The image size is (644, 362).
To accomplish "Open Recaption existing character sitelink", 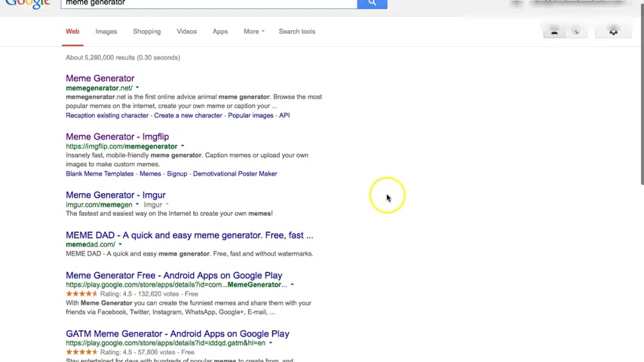I will point(107,115).
